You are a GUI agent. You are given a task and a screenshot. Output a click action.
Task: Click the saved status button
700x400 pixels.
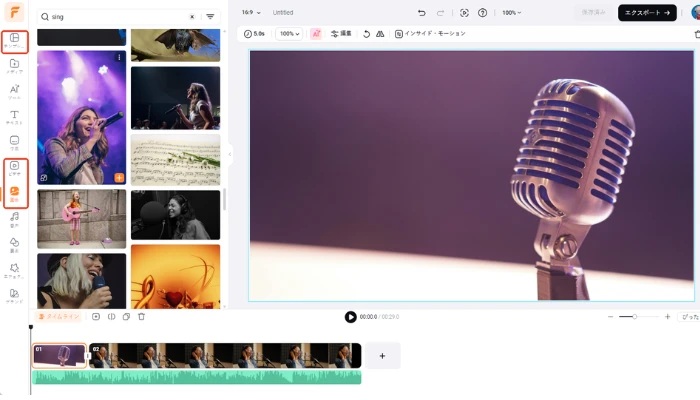point(593,12)
